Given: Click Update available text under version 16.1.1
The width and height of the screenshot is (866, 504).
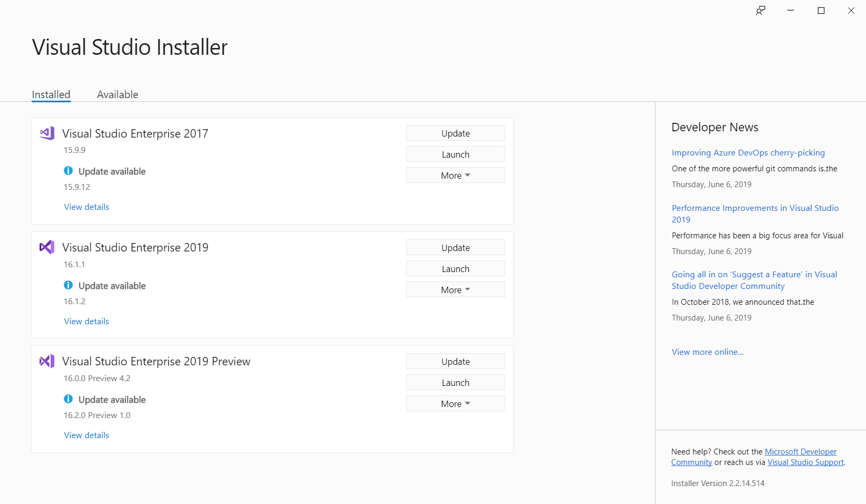Looking at the screenshot, I should [x=112, y=286].
